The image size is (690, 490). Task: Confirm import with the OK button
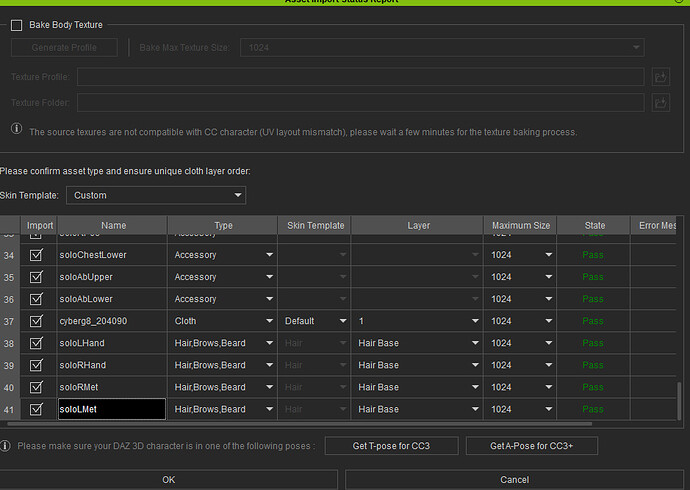pyautogui.click(x=169, y=480)
